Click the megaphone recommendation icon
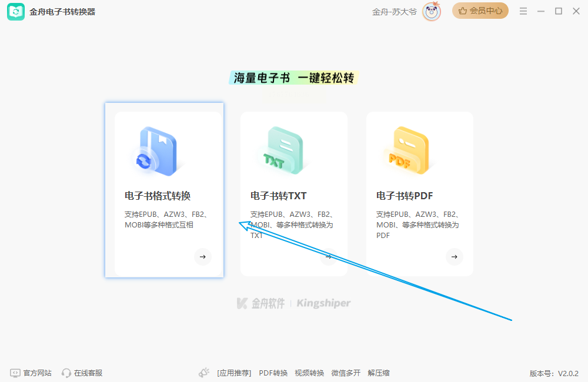The width and height of the screenshot is (588, 382). coord(204,373)
